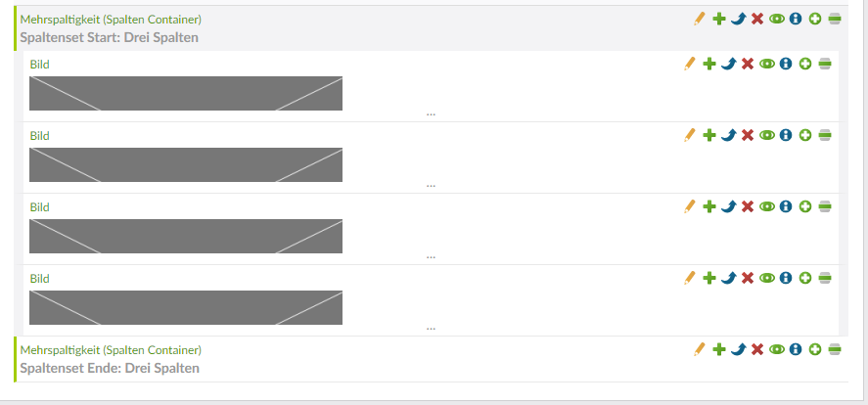Viewport: 868px width, 405px height.
Task: Click the first Bild element label
Action: coord(39,65)
